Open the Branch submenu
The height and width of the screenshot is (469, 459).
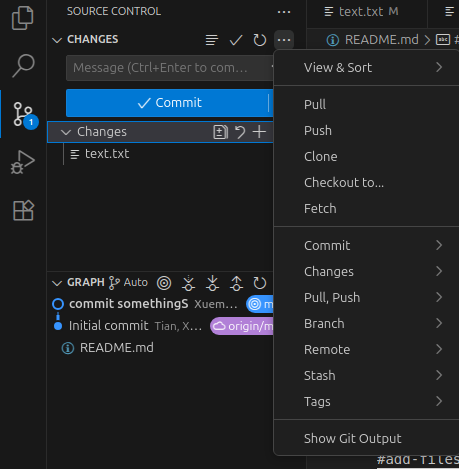(366, 324)
